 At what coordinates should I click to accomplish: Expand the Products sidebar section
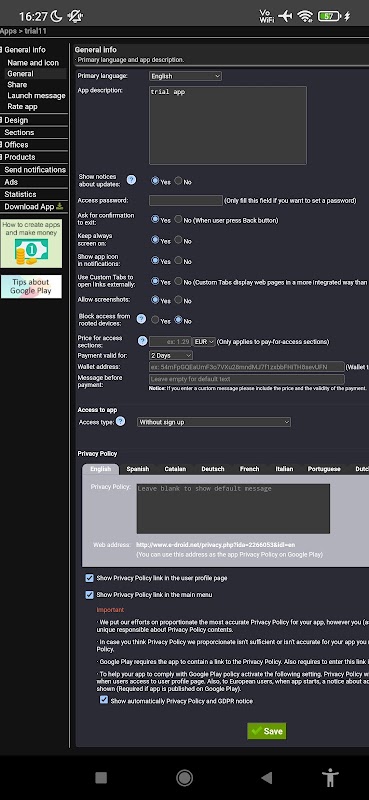[x=2, y=157]
